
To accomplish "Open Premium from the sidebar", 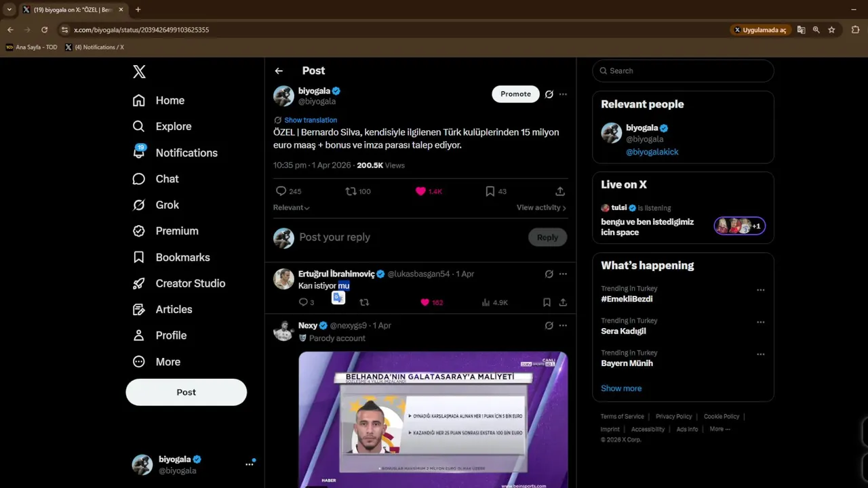I will point(165,231).
